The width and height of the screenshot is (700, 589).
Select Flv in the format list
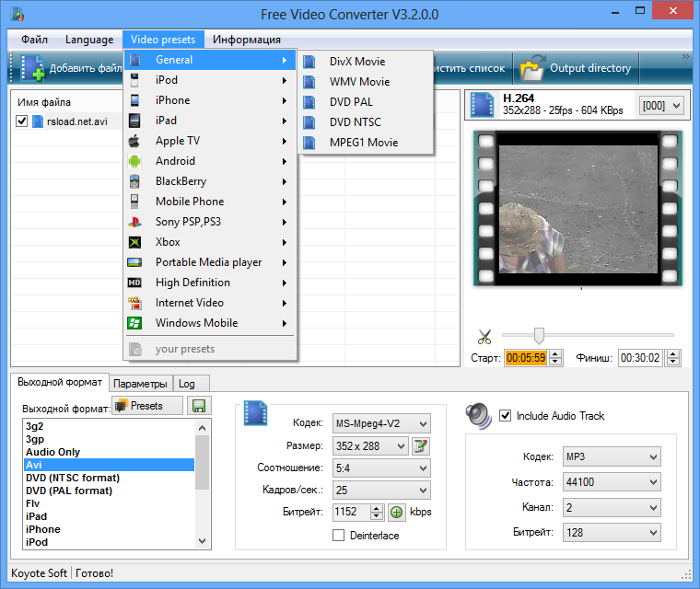tap(109, 503)
